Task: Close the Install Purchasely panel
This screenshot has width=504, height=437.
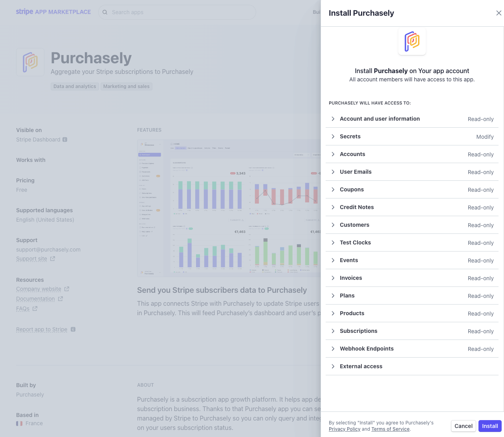Action: coord(499,13)
